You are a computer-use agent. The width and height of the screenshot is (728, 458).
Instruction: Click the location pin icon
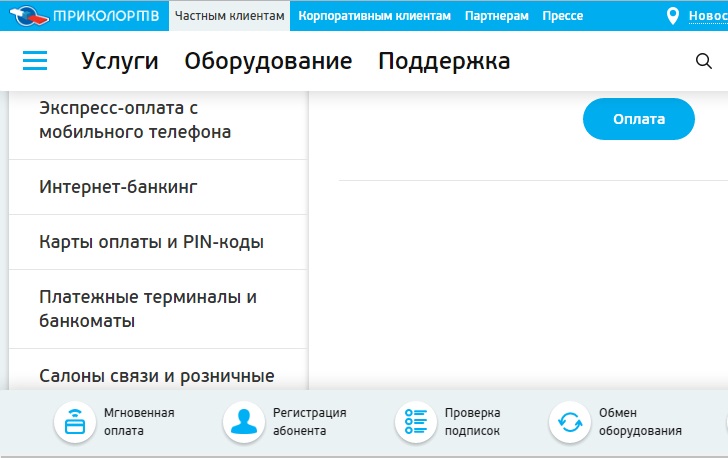(673, 16)
